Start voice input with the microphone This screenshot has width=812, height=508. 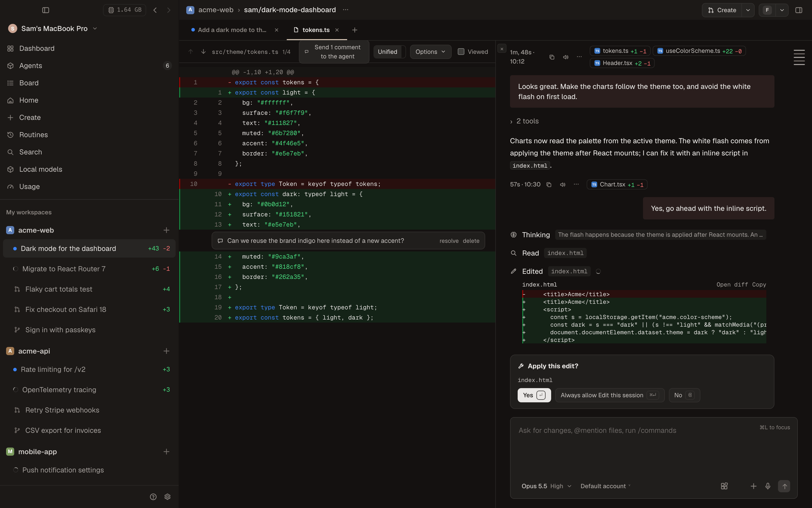coord(768,486)
